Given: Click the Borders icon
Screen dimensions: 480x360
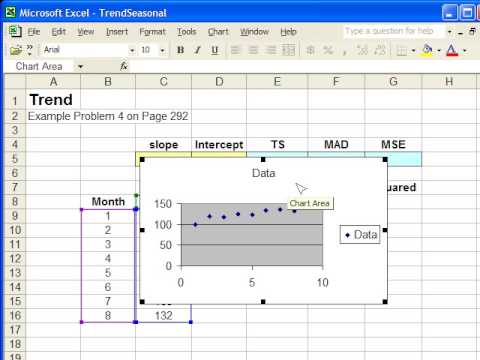Looking at the screenshot, I should [x=402, y=51].
